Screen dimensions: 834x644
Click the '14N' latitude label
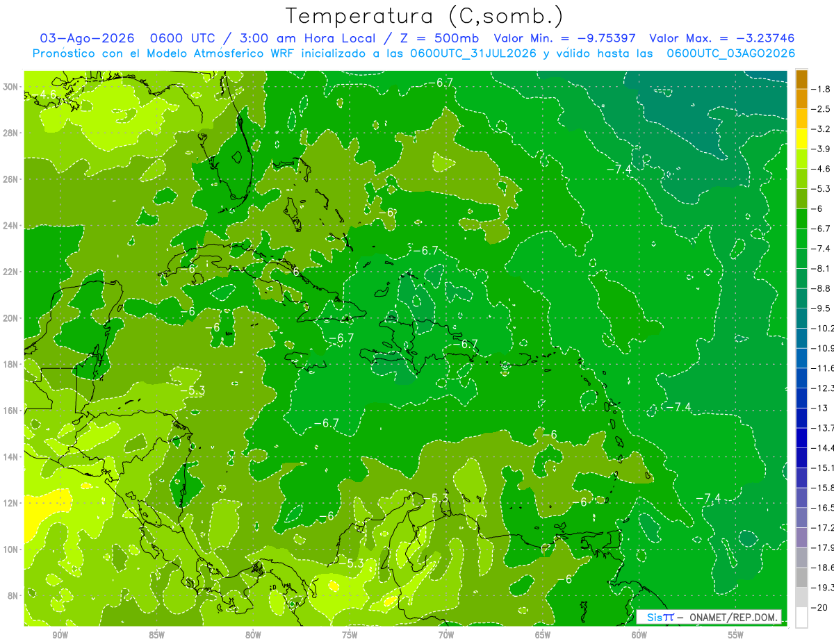point(12,456)
